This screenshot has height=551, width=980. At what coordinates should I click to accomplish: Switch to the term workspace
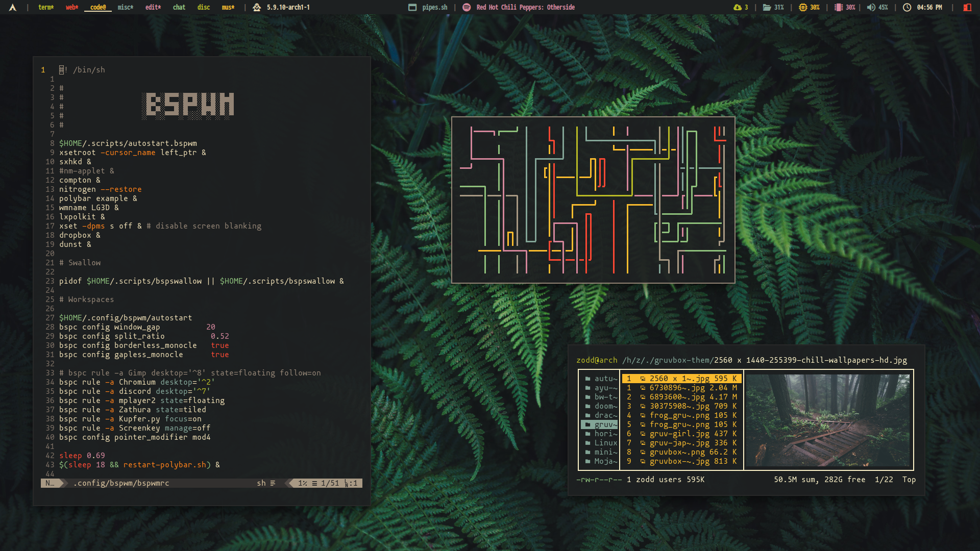(46, 7)
